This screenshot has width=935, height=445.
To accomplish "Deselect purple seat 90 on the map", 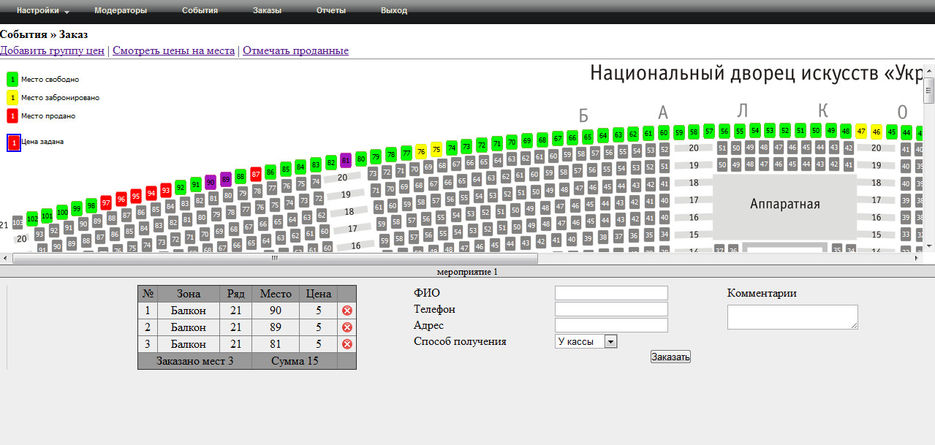I will pyautogui.click(x=210, y=182).
